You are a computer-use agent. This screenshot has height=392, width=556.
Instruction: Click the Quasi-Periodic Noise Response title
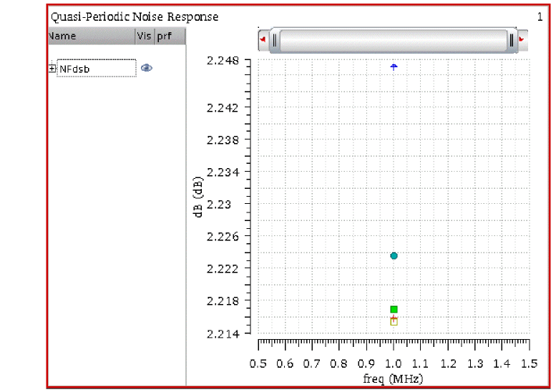135,16
